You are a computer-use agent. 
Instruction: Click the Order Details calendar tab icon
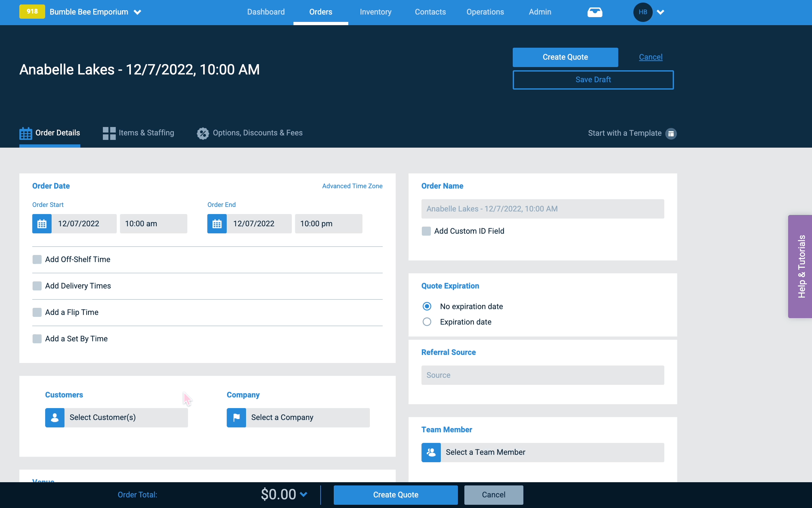pyautogui.click(x=26, y=133)
